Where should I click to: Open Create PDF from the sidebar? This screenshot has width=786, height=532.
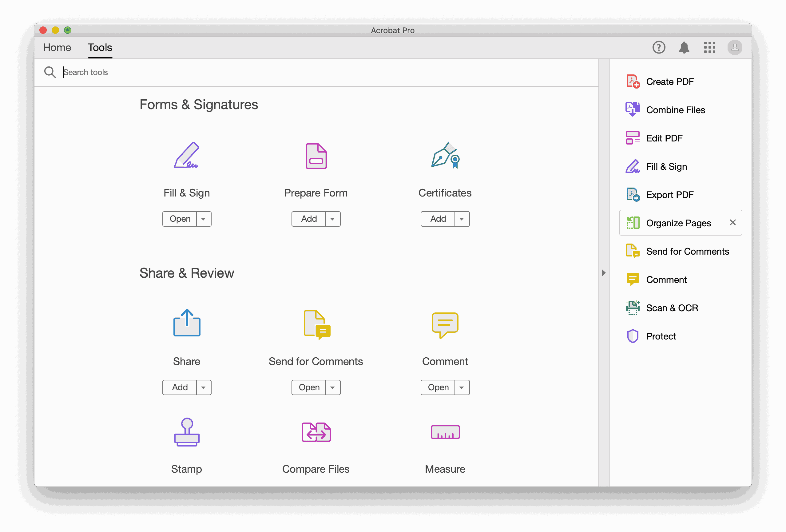[670, 81]
